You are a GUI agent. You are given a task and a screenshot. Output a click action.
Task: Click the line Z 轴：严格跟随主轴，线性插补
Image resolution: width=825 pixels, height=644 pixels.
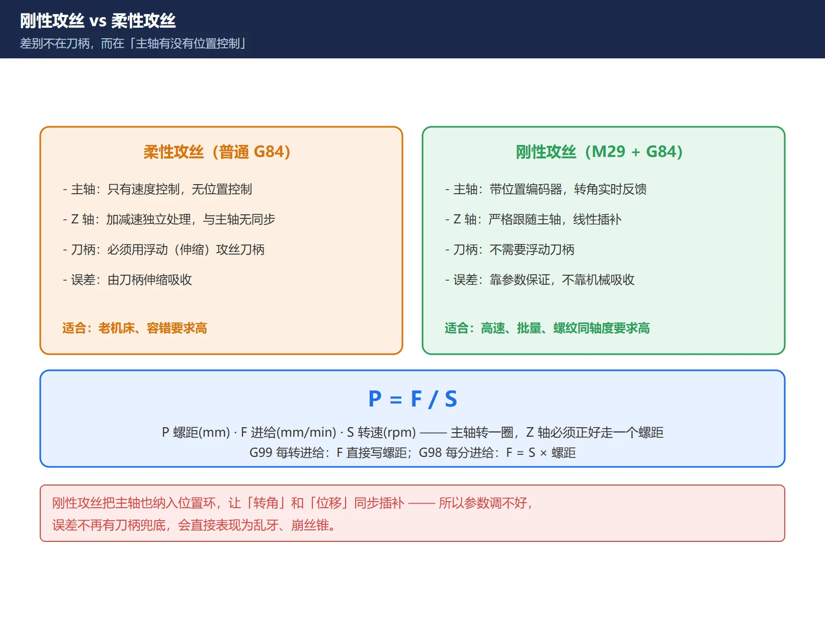coord(533,219)
